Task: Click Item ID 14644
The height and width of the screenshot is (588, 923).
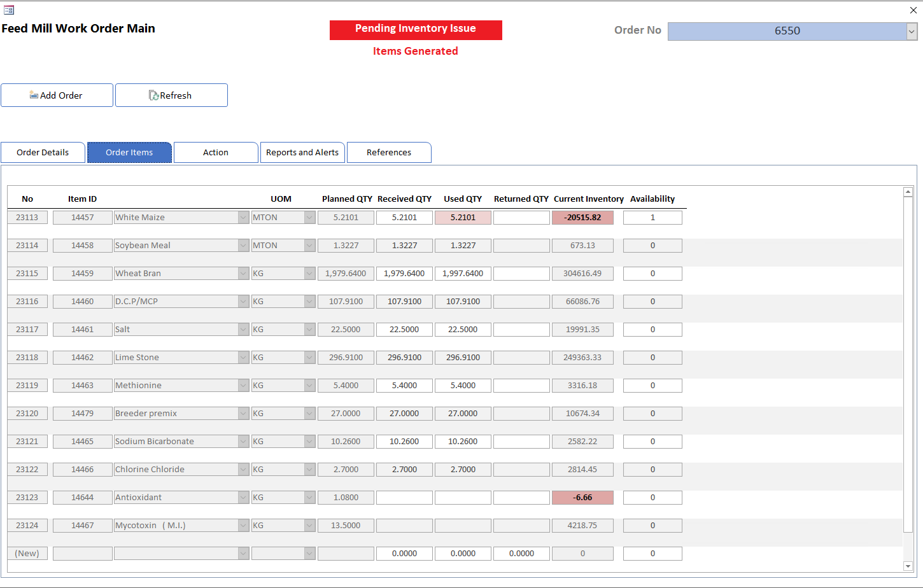Action: (x=82, y=498)
